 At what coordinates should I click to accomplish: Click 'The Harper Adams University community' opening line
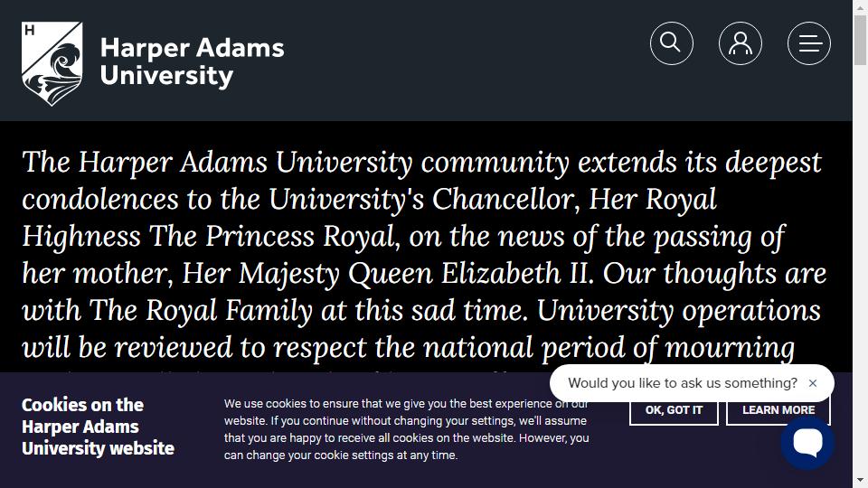click(296, 163)
